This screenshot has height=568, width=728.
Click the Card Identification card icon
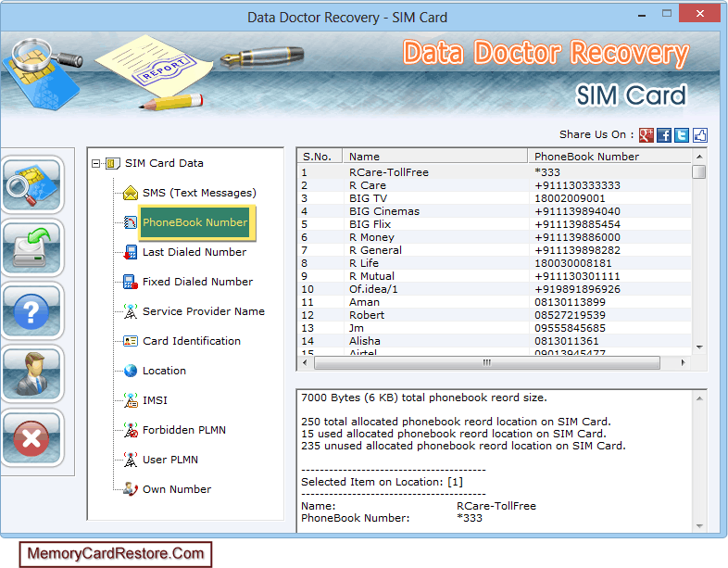click(x=131, y=341)
